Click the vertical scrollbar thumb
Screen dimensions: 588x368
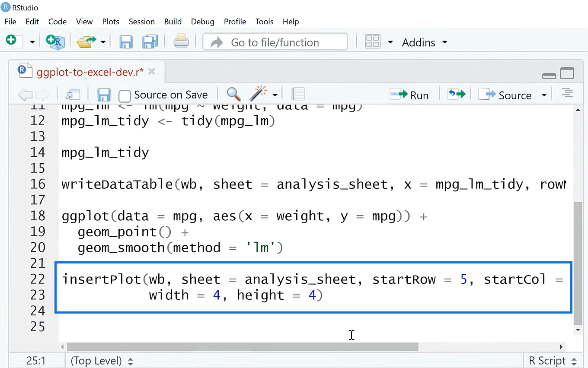pyautogui.click(x=578, y=263)
